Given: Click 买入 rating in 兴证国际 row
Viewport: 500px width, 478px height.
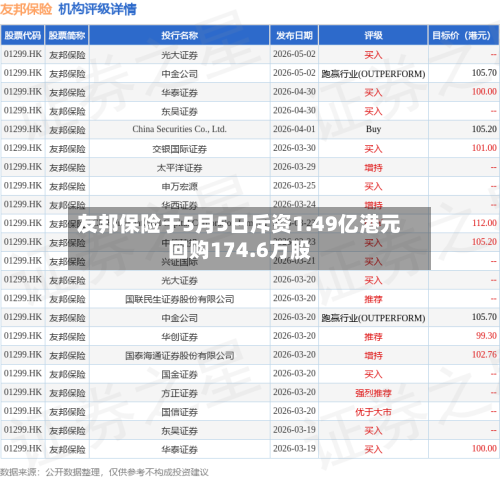Looking at the screenshot, I should 373,262.
